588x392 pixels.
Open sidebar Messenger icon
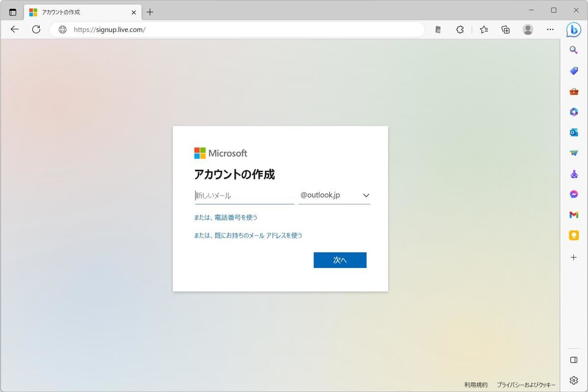(x=574, y=194)
